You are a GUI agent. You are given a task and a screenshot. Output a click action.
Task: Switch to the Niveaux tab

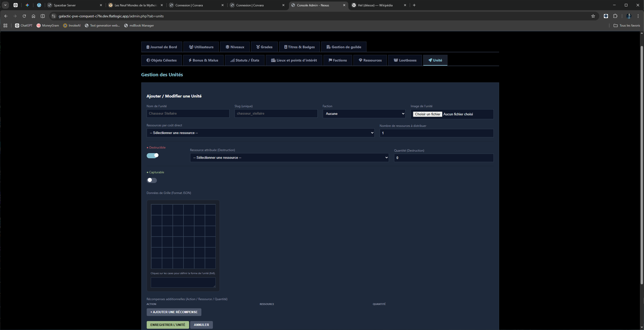235,47
